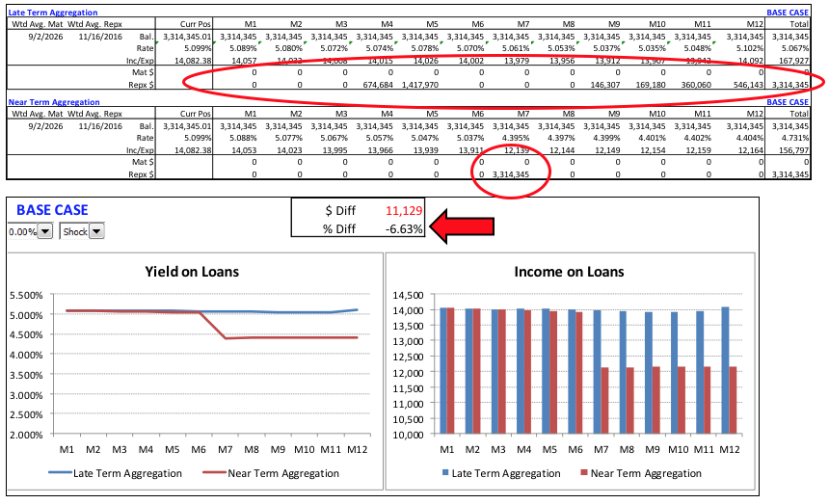The width and height of the screenshot is (829, 504).
Task: Select Near Term total rate 4.731%
Action: click(795, 138)
